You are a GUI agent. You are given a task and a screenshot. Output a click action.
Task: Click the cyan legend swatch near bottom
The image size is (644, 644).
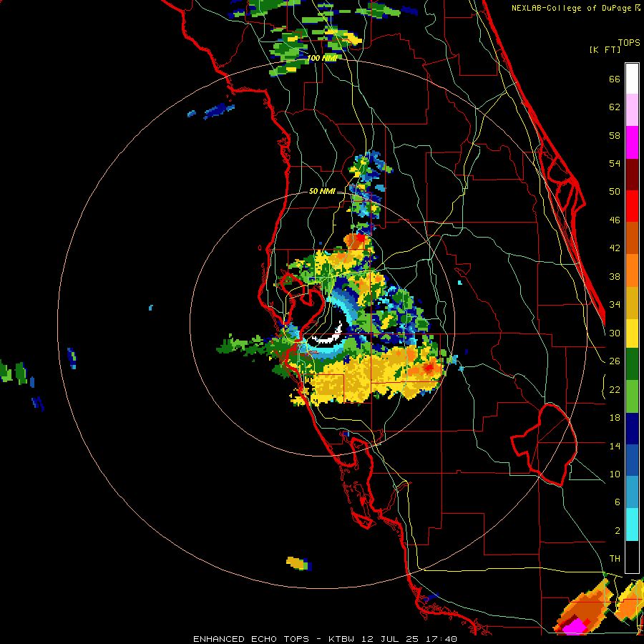(632, 525)
